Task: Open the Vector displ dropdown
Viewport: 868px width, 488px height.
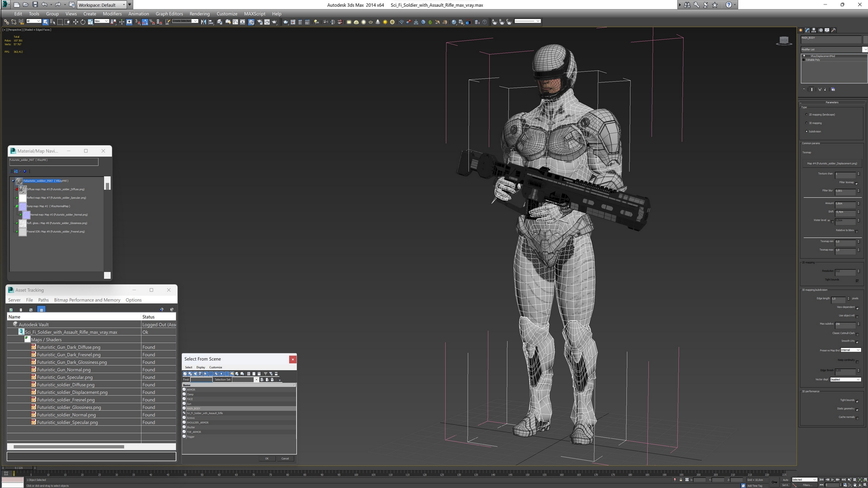Action: pyautogui.click(x=845, y=380)
